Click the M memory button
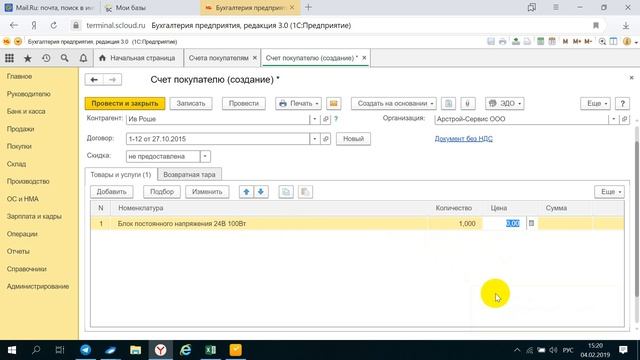The width and height of the screenshot is (640, 360). coord(565,42)
